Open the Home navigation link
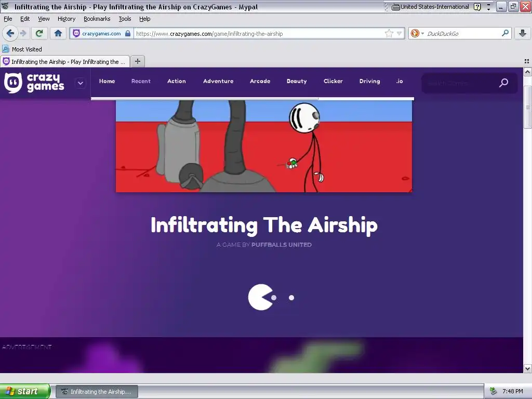This screenshot has width=532, height=399. (107, 81)
